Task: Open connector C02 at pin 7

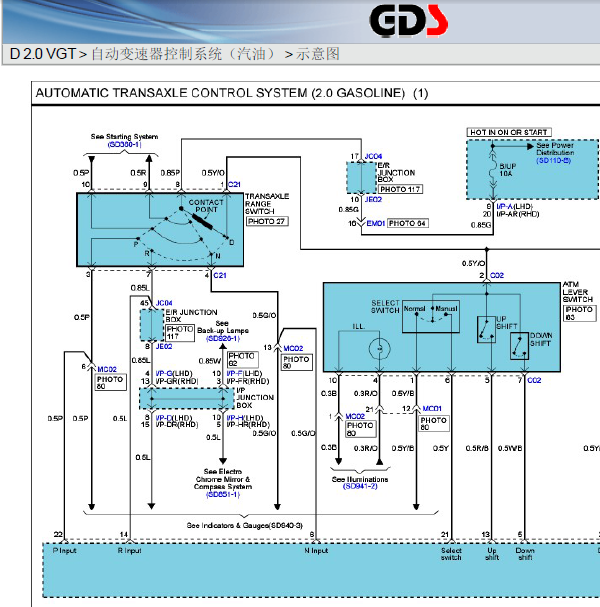Action: [534, 380]
